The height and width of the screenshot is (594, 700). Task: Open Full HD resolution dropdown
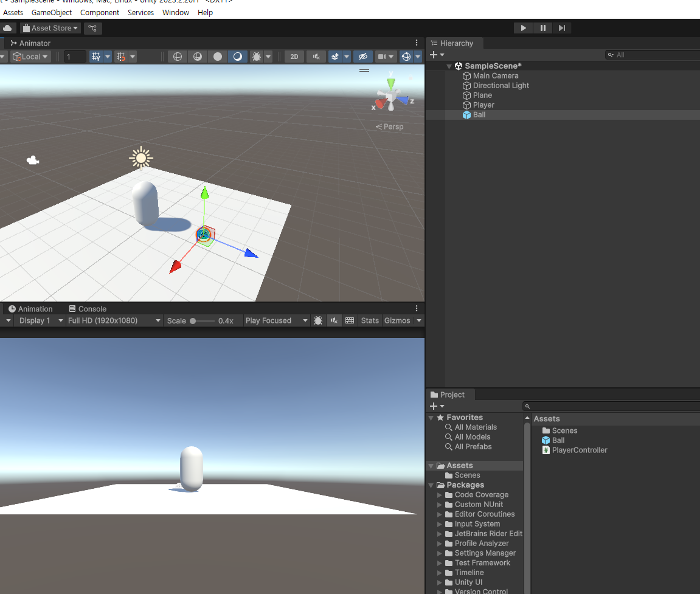pos(114,320)
